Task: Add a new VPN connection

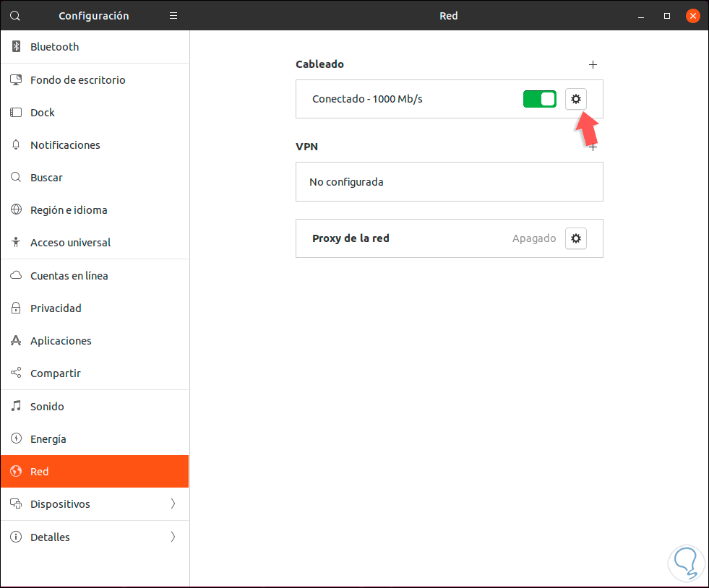Action: click(593, 147)
